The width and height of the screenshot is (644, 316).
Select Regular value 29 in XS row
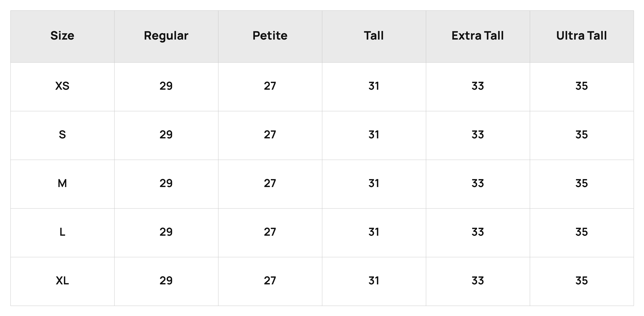pos(166,86)
